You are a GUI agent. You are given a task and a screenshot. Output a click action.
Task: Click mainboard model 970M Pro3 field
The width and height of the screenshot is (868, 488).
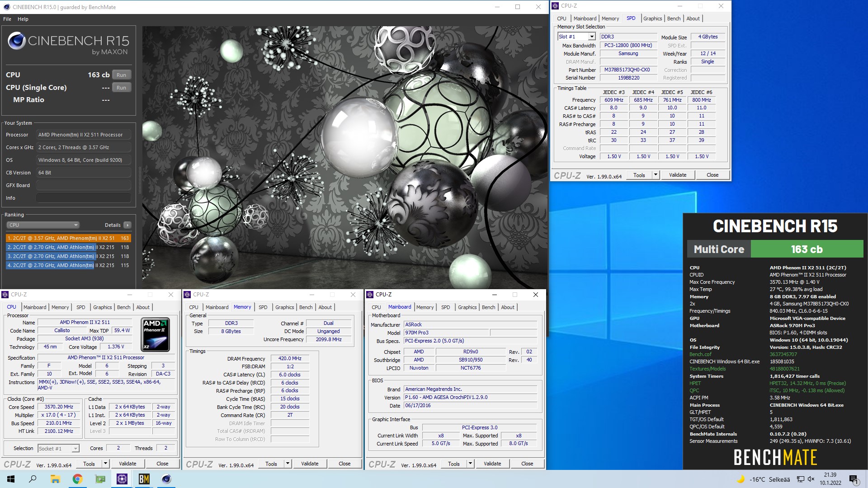tap(446, 333)
